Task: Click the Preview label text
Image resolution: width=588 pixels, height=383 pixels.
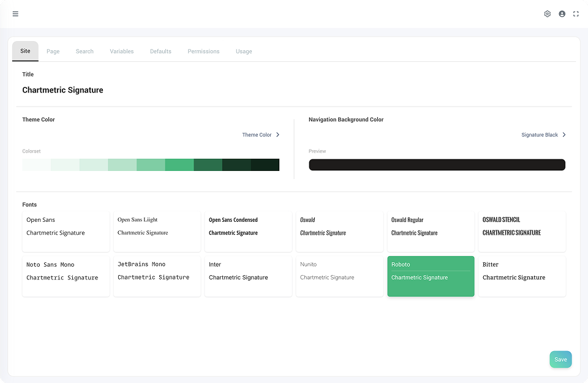Action: point(317,151)
